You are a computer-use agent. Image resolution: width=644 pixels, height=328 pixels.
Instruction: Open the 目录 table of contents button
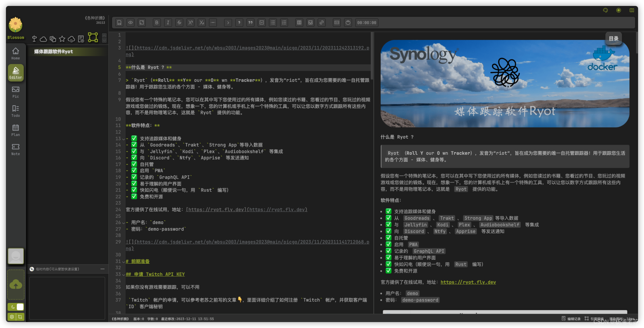click(614, 39)
